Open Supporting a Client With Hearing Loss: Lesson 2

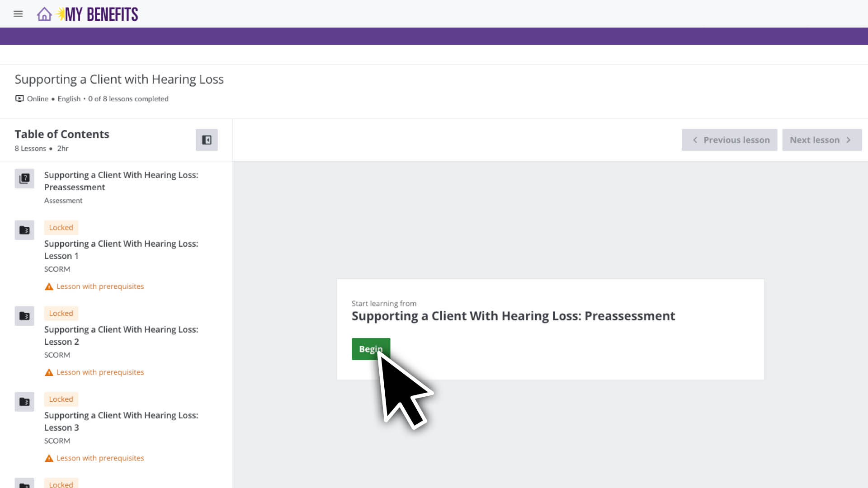pos(121,335)
